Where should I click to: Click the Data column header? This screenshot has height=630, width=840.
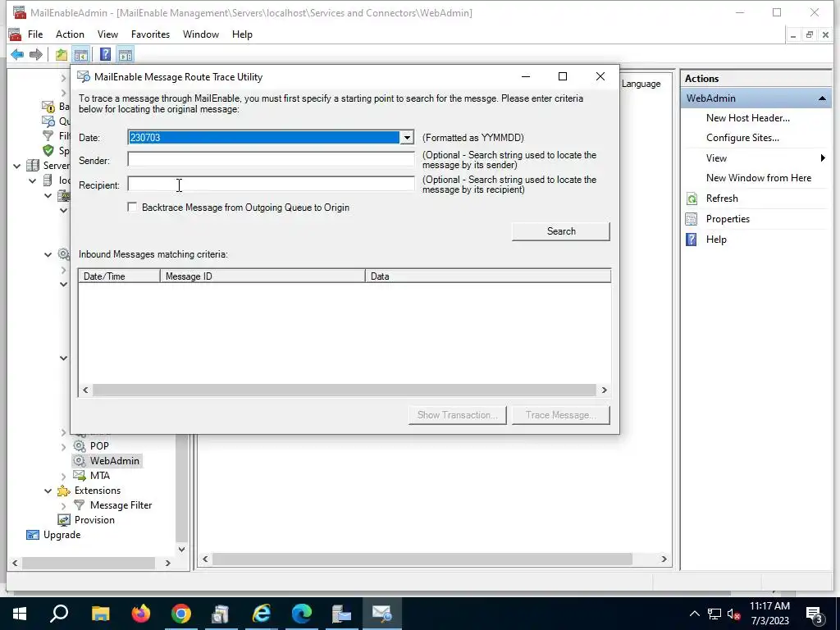point(488,276)
